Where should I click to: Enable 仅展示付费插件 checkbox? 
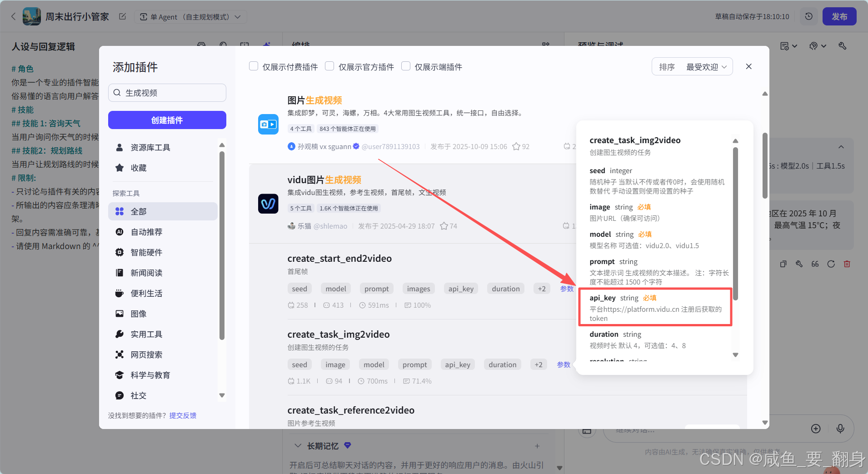pos(254,66)
